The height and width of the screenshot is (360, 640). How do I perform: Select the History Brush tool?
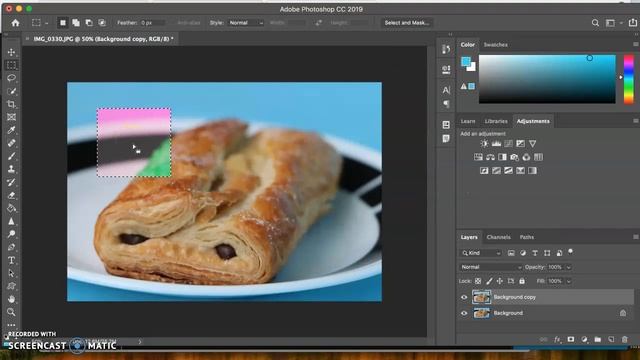[x=11, y=182]
